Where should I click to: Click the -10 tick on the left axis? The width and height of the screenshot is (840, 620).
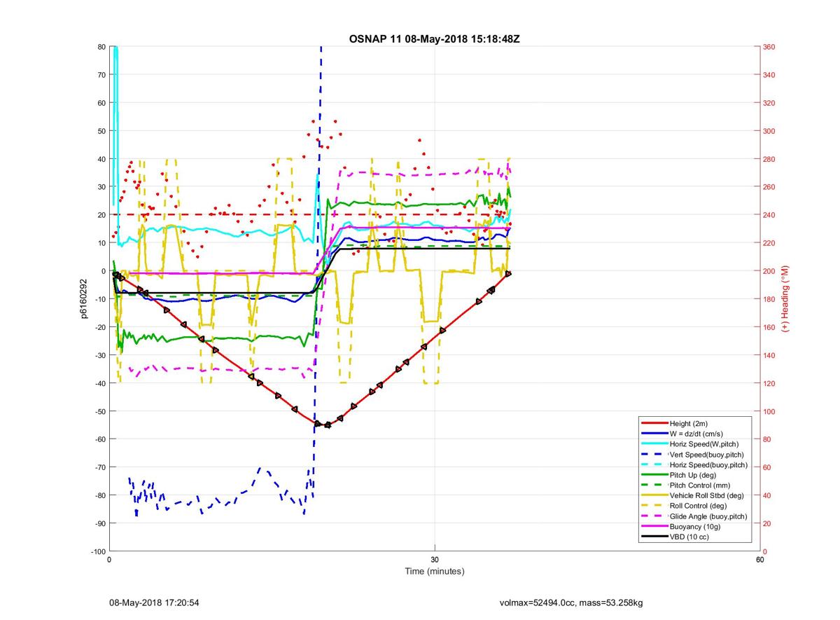pos(100,299)
